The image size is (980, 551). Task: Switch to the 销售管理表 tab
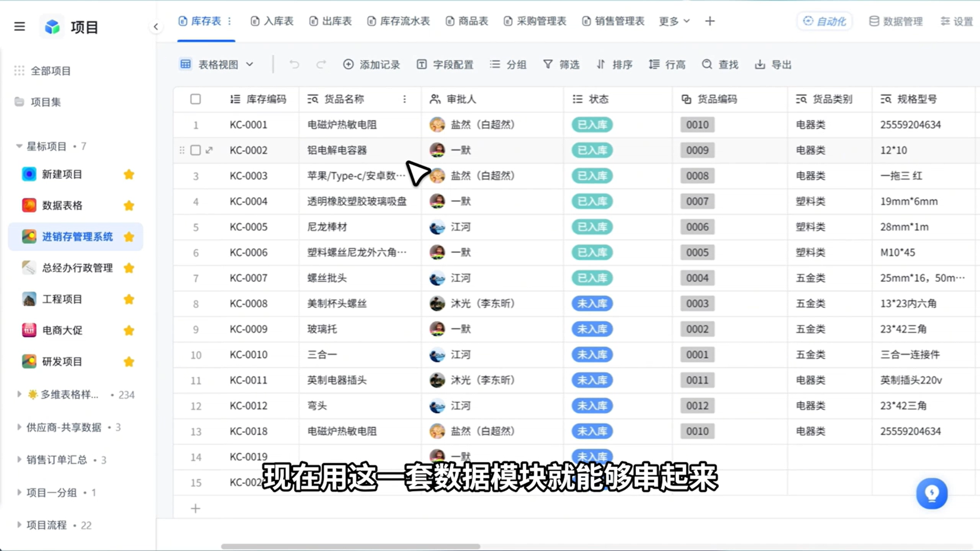[x=613, y=21]
